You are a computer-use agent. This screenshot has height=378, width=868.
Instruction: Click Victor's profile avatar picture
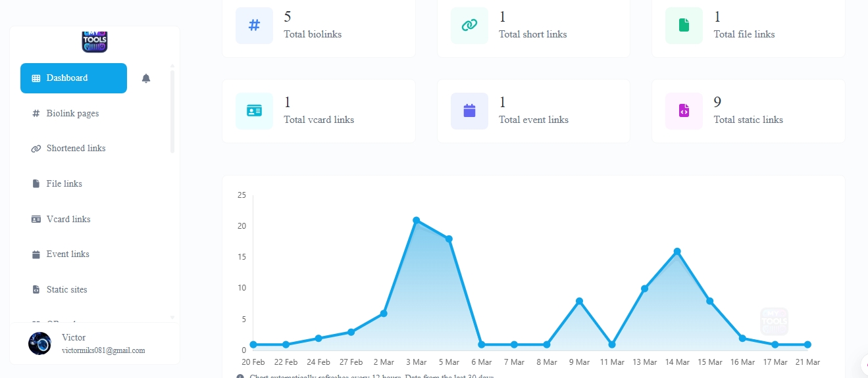[39, 344]
